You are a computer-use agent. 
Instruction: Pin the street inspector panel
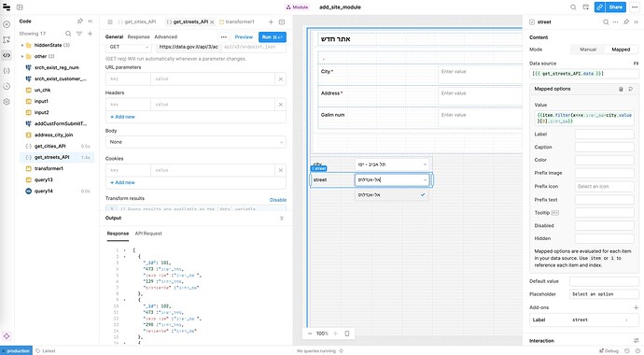(626, 21)
